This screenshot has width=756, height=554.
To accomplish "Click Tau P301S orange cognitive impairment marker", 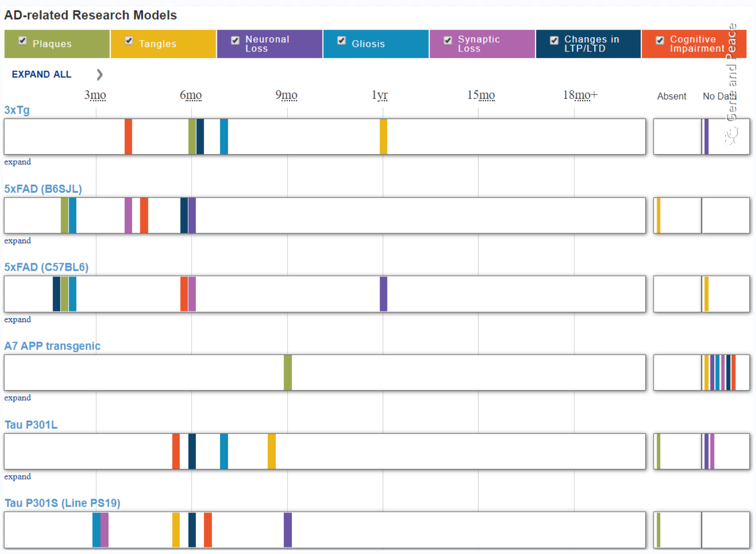I will 208,530.
